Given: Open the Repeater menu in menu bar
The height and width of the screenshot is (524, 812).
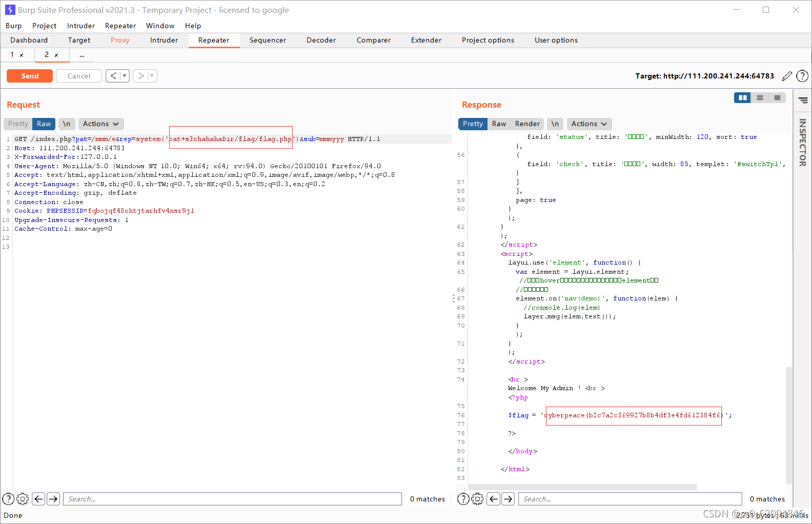Looking at the screenshot, I should point(120,26).
